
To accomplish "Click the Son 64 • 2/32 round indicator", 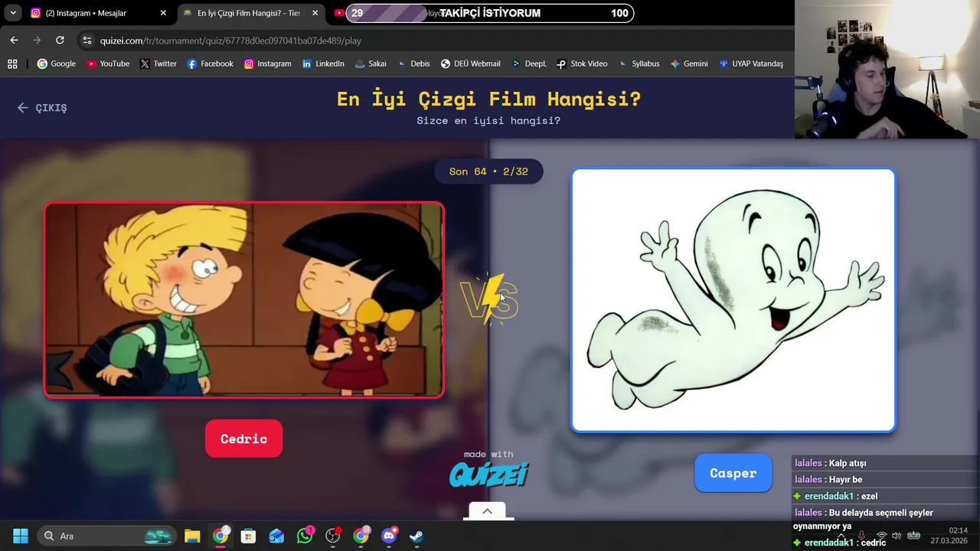I will point(488,171).
